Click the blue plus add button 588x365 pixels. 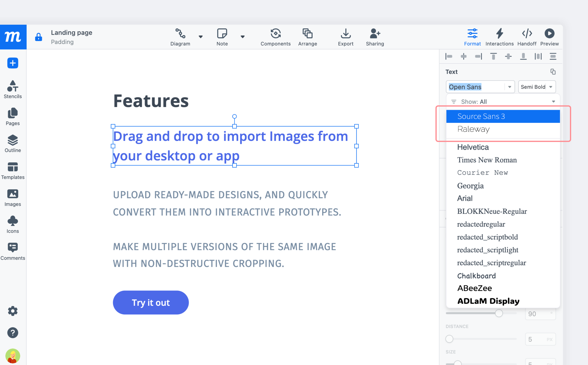13,63
